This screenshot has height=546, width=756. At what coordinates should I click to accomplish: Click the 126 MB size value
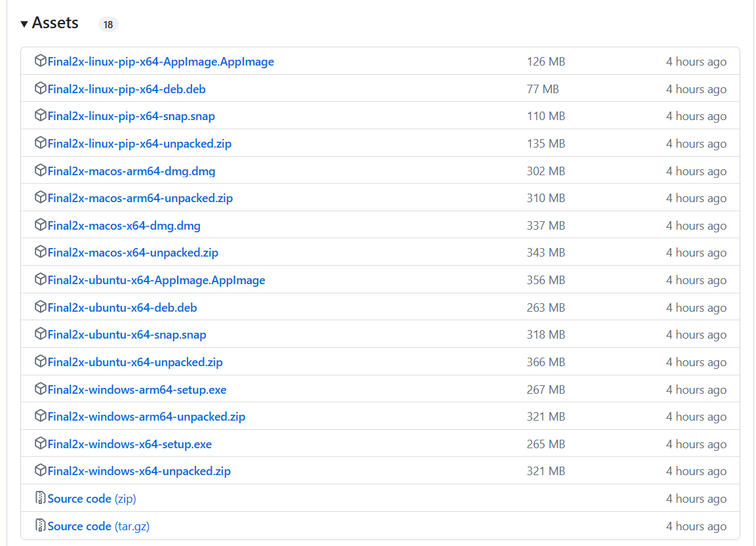point(546,62)
